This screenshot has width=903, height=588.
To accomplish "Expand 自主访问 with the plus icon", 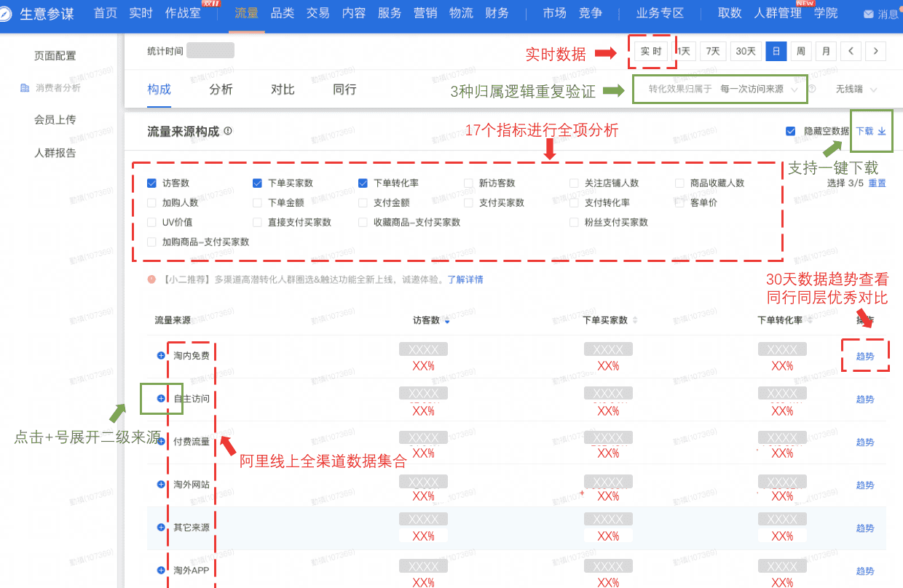I will (161, 399).
